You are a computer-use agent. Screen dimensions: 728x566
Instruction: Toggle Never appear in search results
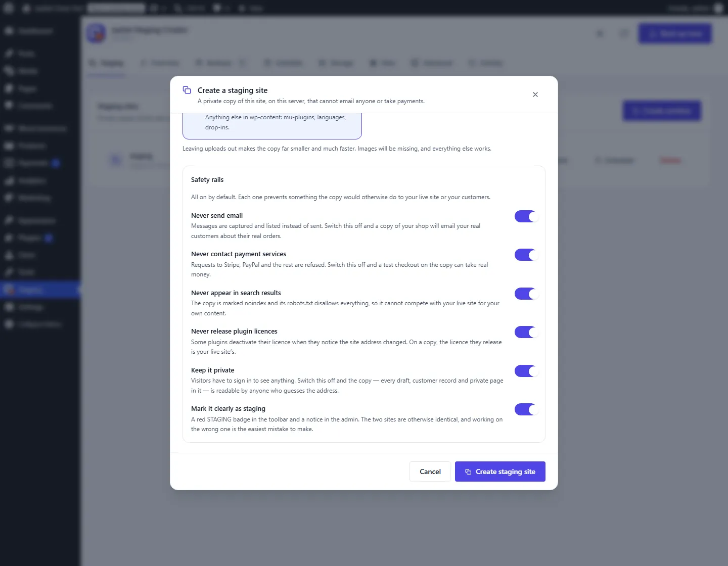pyautogui.click(x=526, y=294)
